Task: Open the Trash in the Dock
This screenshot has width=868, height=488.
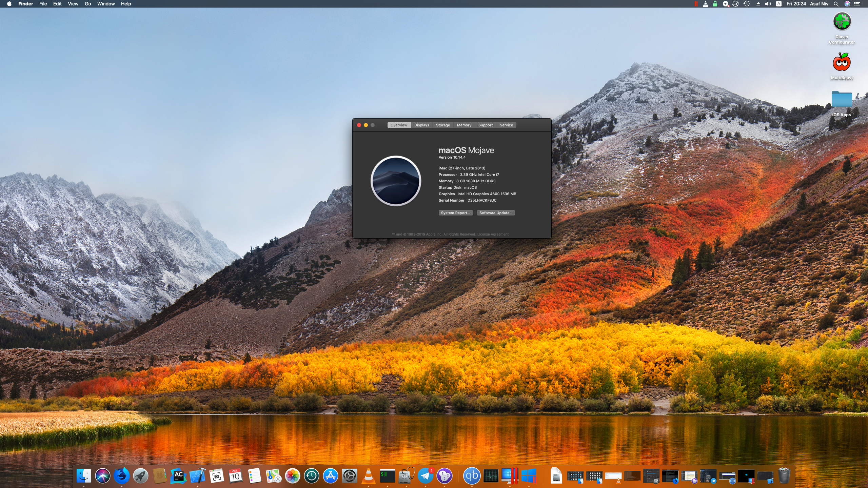Action: point(784,476)
